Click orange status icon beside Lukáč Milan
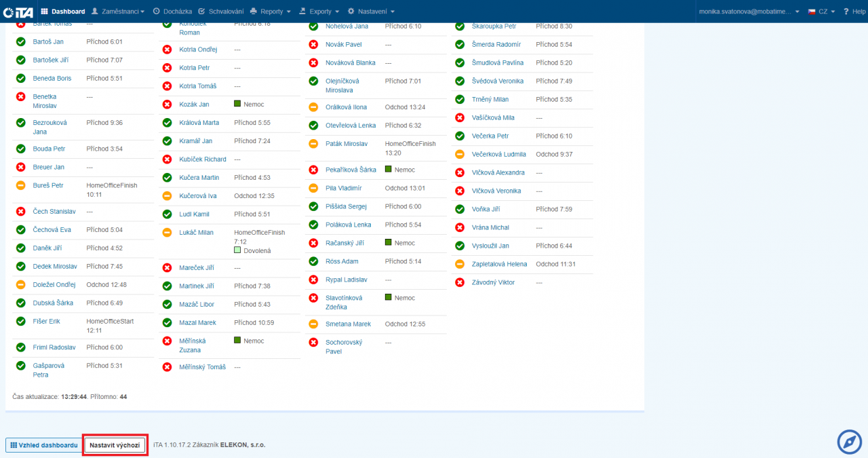 click(x=167, y=233)
